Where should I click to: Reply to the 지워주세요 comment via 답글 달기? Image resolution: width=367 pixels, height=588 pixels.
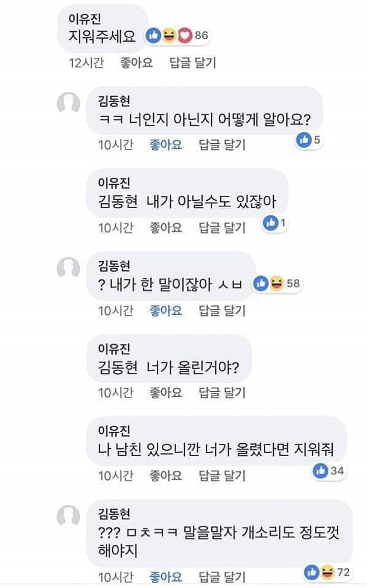point(193,63)
